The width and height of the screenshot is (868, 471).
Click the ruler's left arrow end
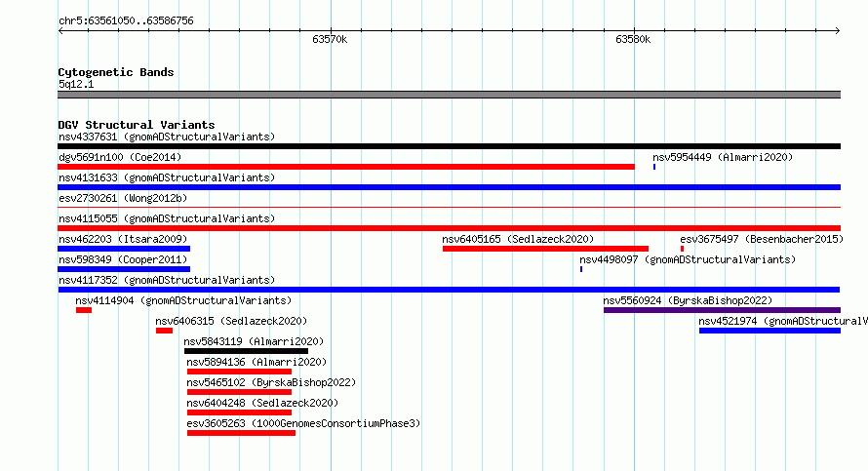60,31
